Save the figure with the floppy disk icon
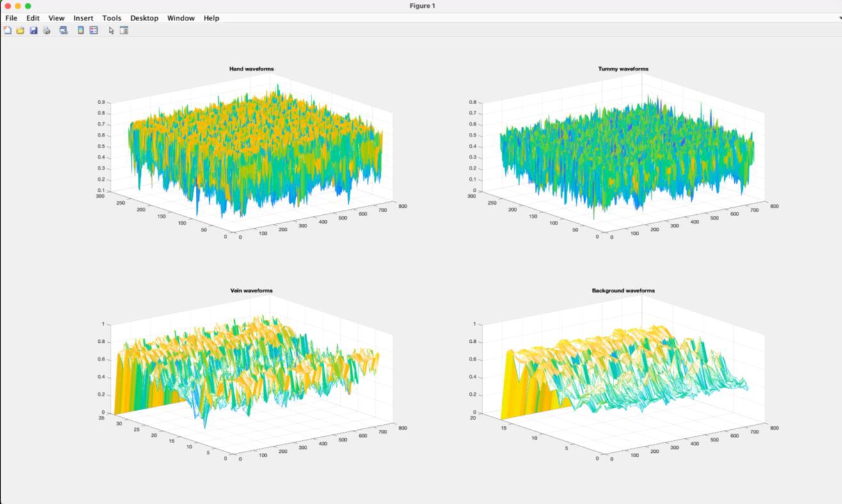Screen dimensions: 842x504 click(x=34, y=30)
